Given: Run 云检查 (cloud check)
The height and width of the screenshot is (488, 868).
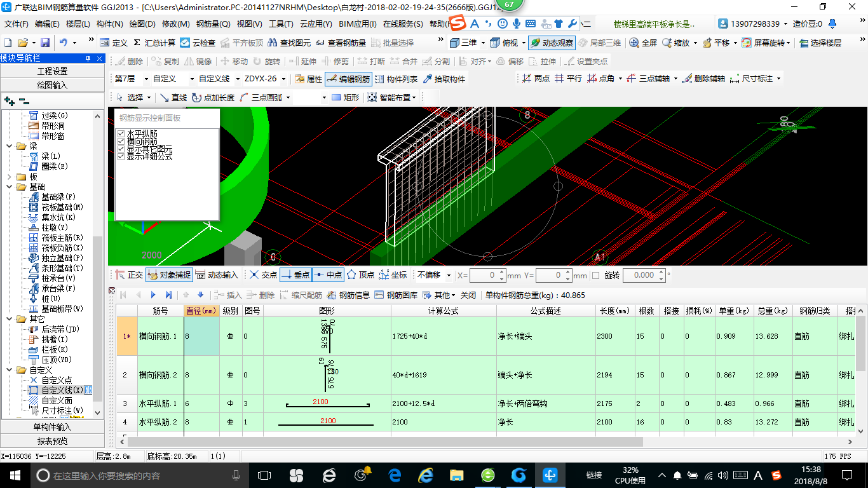Looking at the screenshot, I should [198, 43].
